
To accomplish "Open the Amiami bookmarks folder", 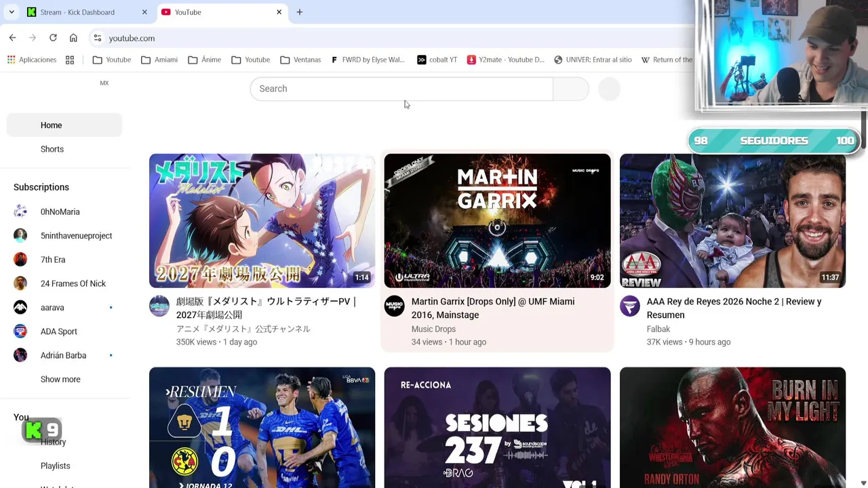I will [159, 60].
